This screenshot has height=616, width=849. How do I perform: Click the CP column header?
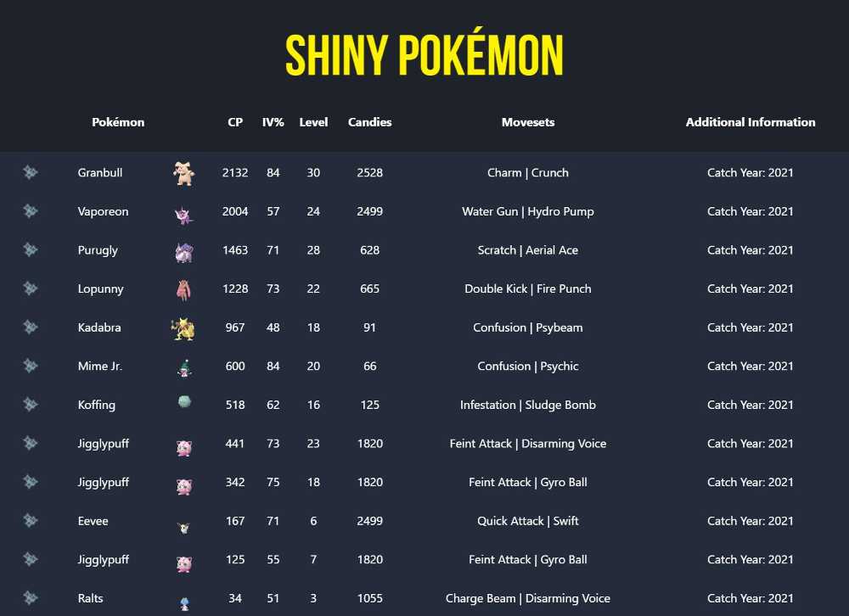pyautogui.click(x=235, y=122)
